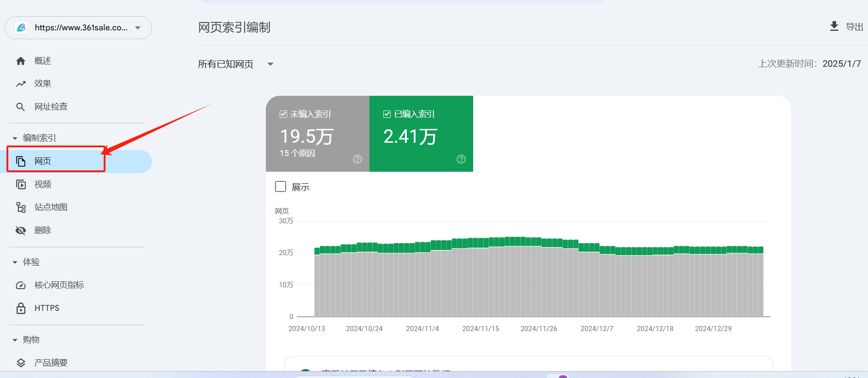Collapse the 编制索引 section
This screenshot has width=868, height=378.
click(15, 138)
